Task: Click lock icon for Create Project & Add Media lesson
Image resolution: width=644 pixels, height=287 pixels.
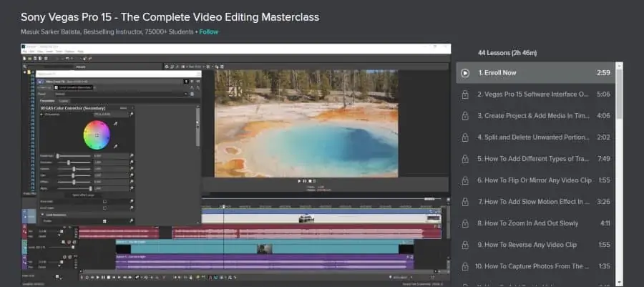Action: tap(465, 116)
